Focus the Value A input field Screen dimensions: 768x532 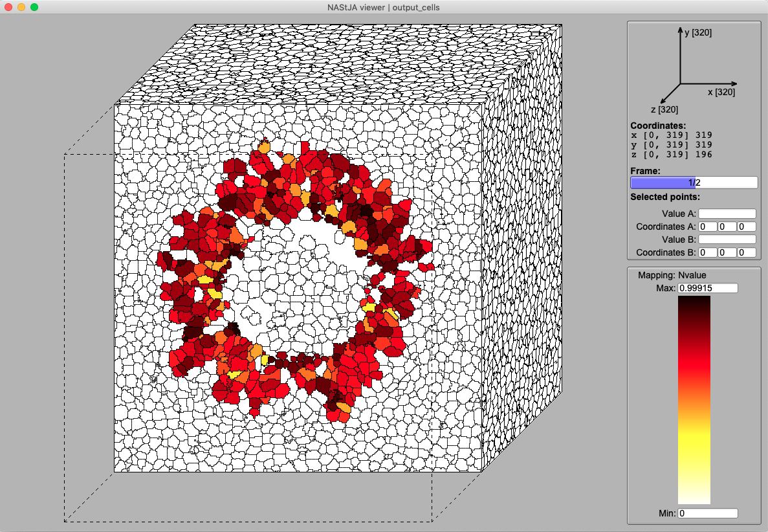(x=727, y=214)
